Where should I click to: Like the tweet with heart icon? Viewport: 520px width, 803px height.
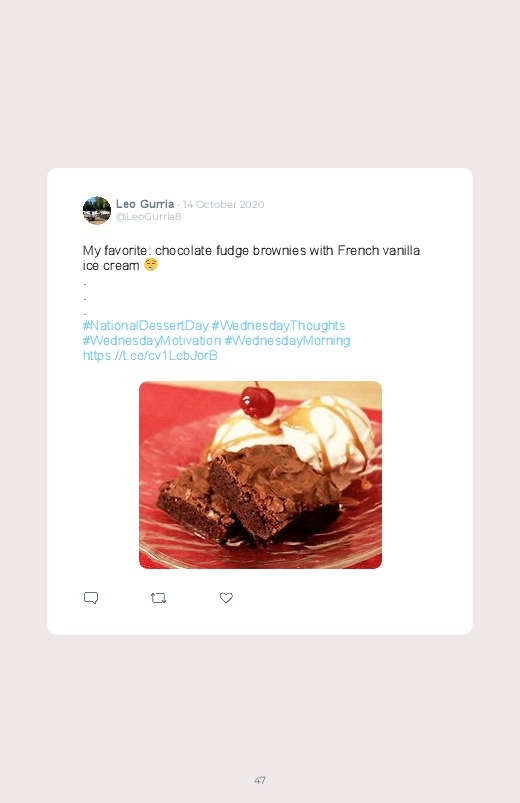point(226,598)
